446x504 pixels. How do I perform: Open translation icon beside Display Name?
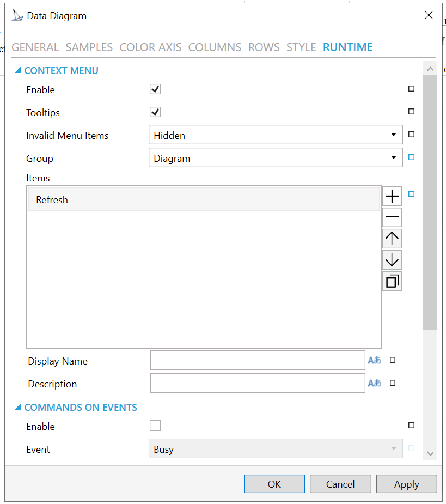click(375, 360)
